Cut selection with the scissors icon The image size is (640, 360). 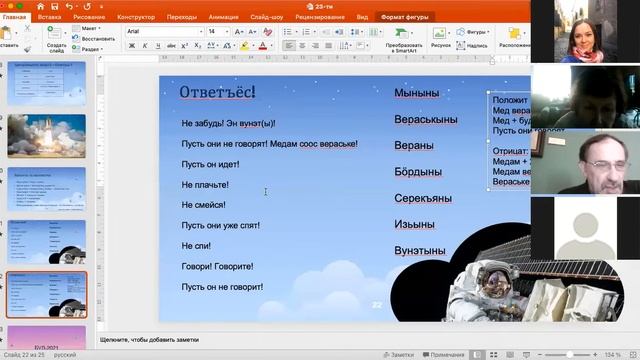click(x=27, y=29)
